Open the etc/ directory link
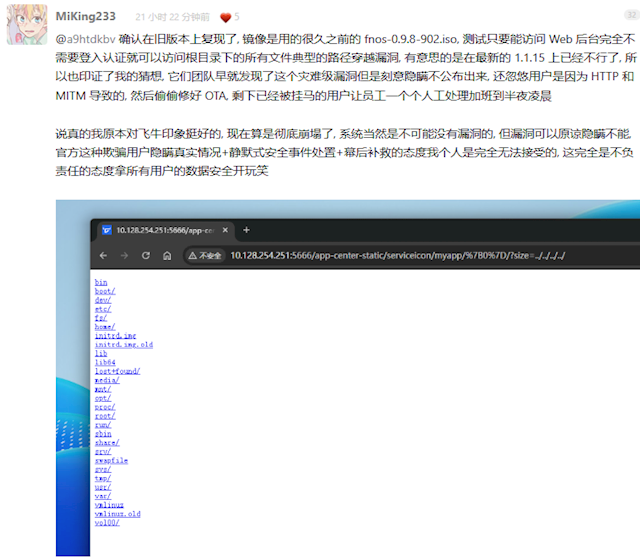Image resolution: width=640 pixels, height=560 pixels. 103,308
